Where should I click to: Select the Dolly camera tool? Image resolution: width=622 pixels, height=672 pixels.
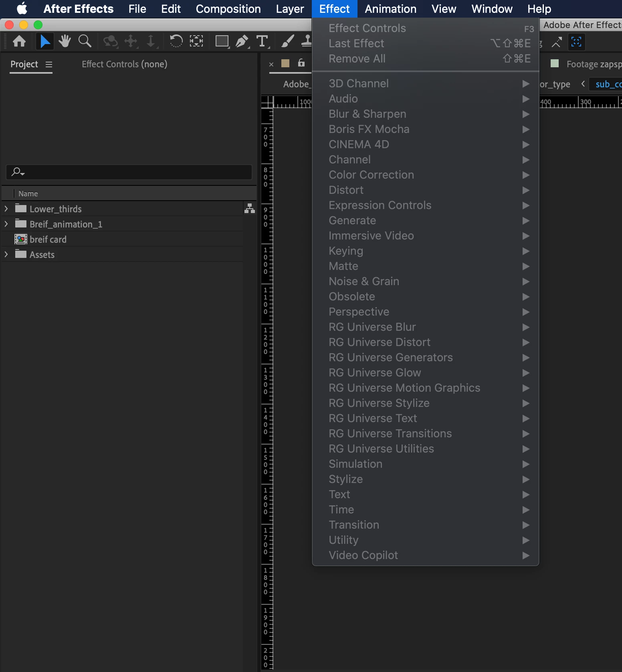[151, 41]
